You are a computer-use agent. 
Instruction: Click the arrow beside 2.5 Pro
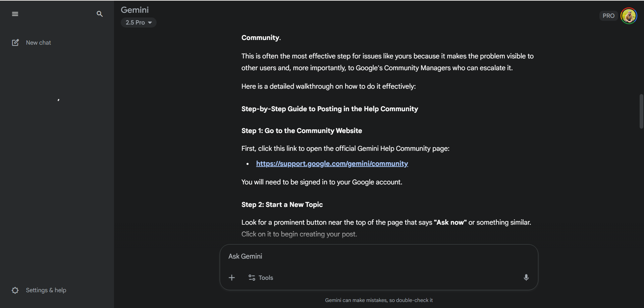pyautogui.click(x=150, y=23)
